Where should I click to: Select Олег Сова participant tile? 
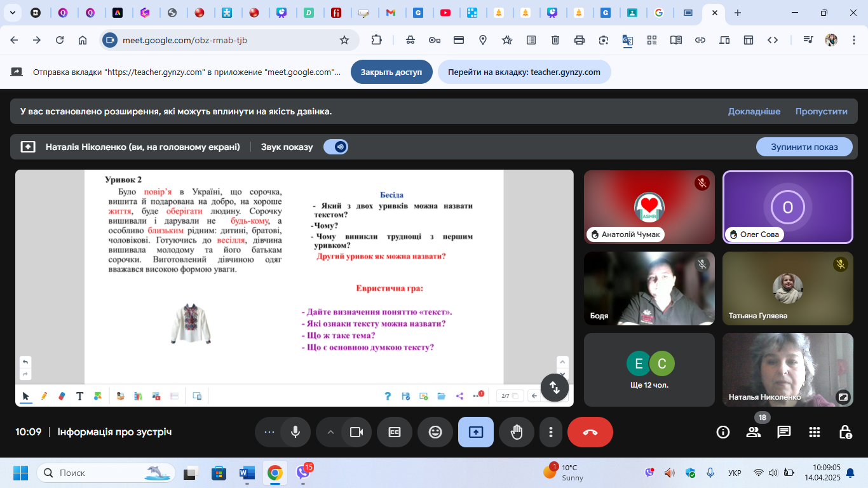point(788,207)
